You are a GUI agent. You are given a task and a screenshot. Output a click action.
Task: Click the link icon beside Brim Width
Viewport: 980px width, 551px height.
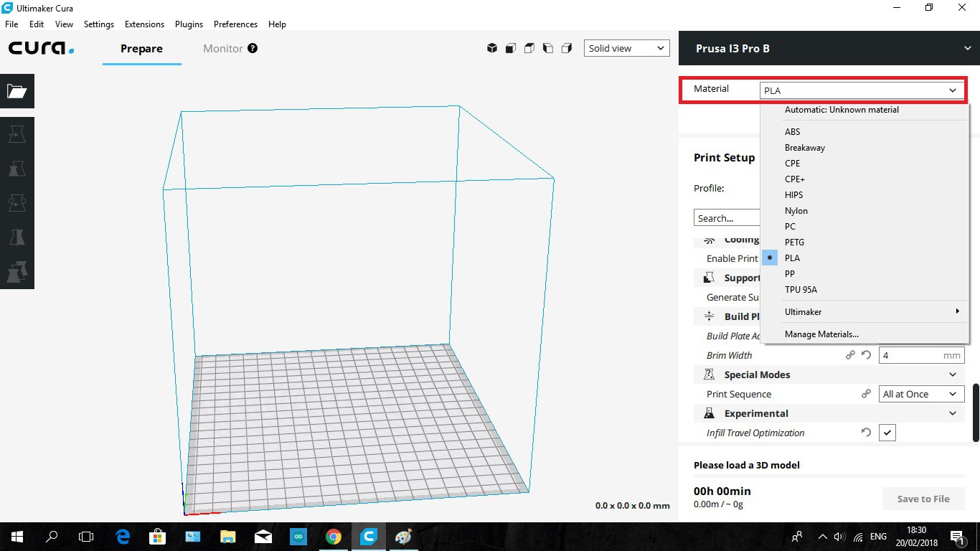(x=850, y=355)
